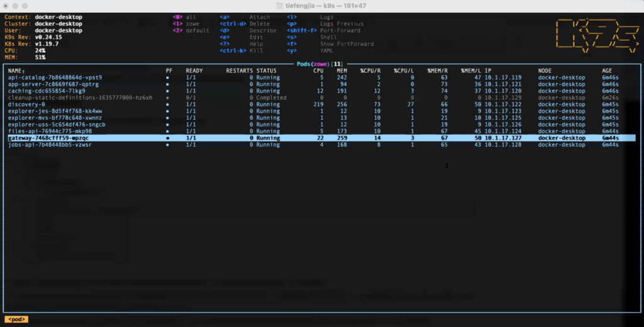644x327 pixels.
Task: Click the 6m26s age of cleanup-static-definitions
Action: tap(610, 97)
